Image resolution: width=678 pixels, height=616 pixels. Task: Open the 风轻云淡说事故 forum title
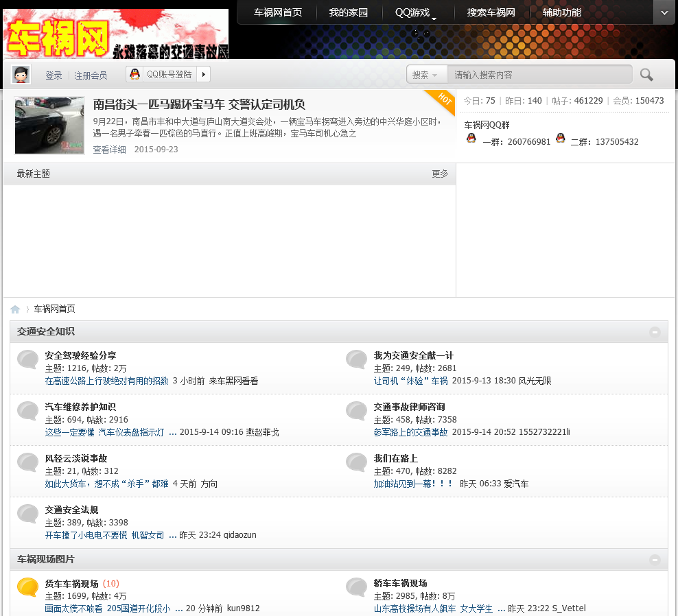pos(76,458)
